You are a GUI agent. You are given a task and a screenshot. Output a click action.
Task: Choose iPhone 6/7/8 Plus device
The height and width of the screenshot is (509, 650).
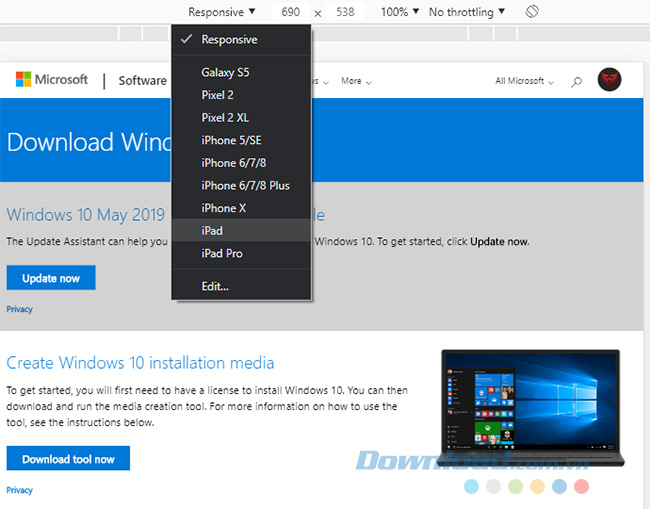click(x=241, y=185)
